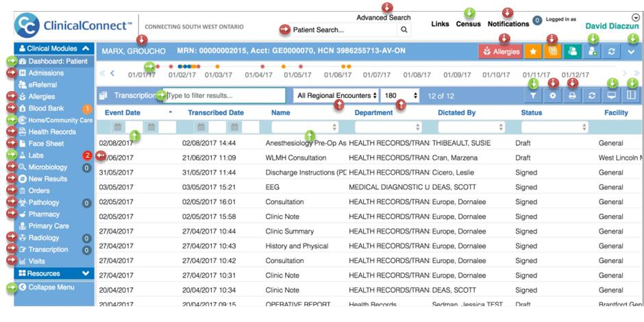Sort by Event Date column
This screenshot has width=644, height=322.
123,112
